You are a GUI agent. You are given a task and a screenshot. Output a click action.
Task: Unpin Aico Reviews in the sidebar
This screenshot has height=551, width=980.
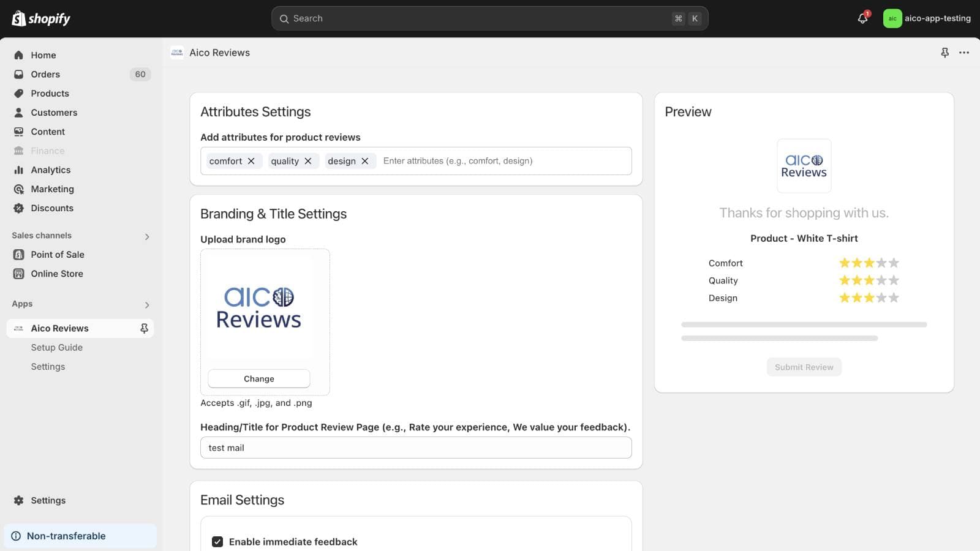tap(144, 328)
